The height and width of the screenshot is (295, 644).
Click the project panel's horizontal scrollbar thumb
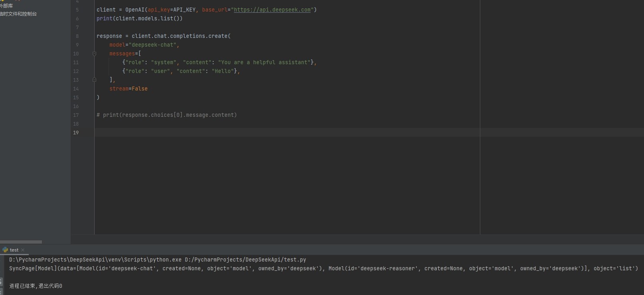click(x=21, y=242)
